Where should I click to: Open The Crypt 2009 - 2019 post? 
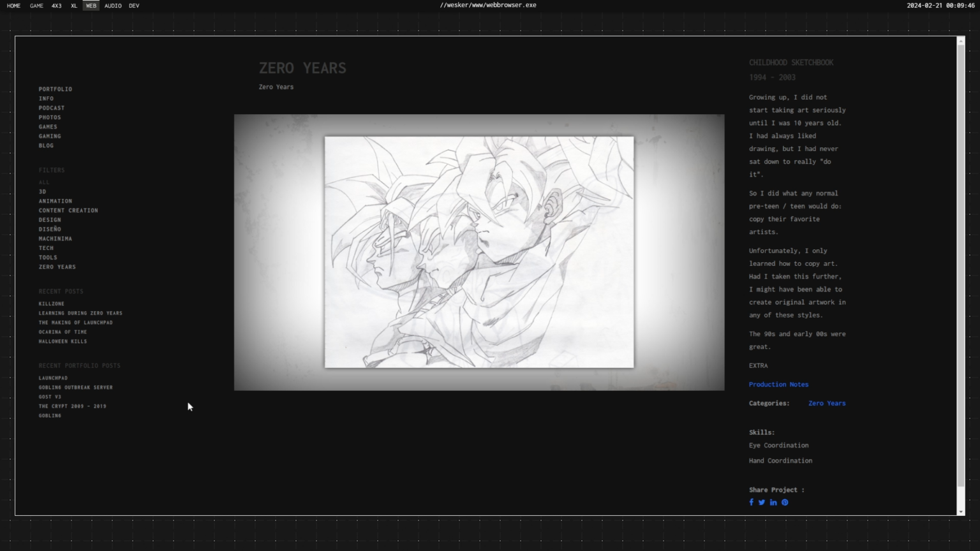click(73, 406)
